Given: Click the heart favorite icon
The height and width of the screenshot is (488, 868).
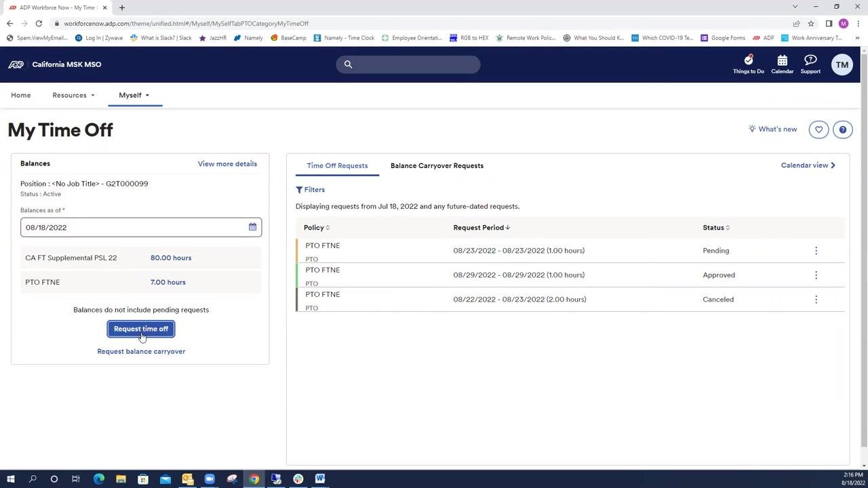Looking at the screenshot, I should [818, 129].
